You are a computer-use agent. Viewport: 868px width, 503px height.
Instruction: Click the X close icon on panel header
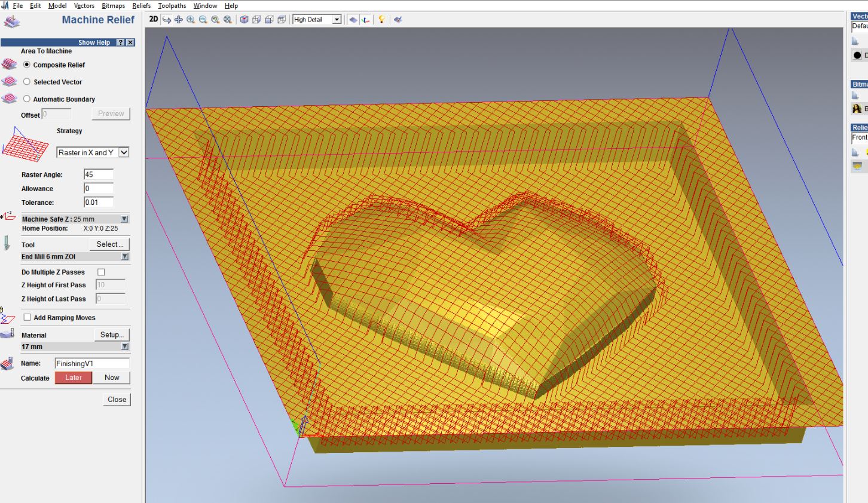tap(130, 42)
